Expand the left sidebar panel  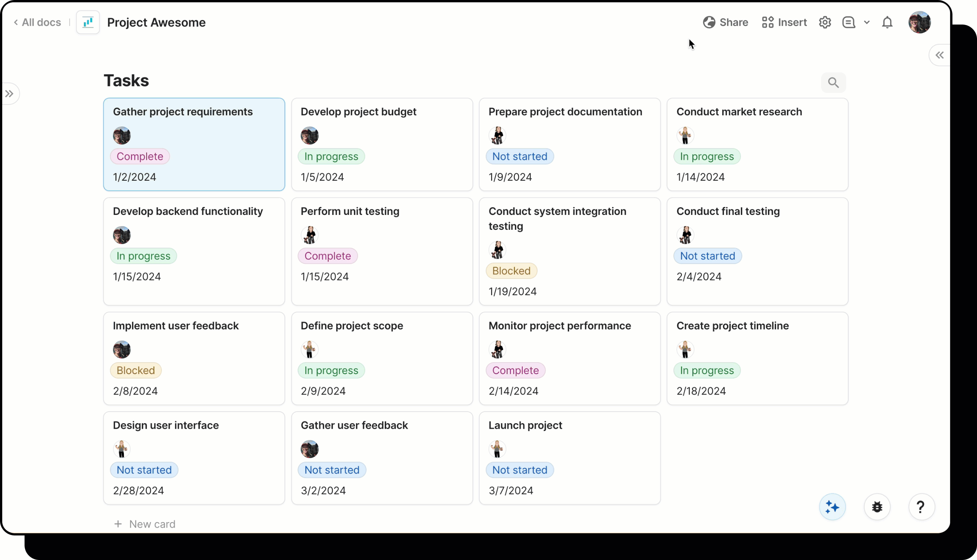[9, 93]
